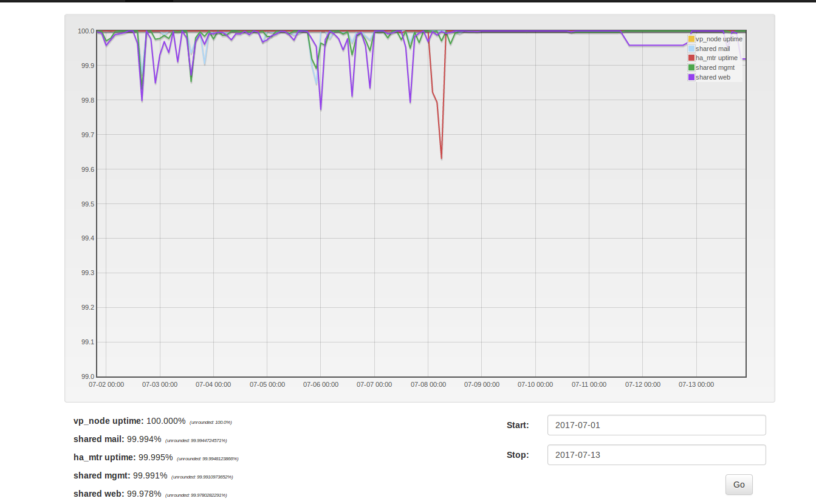Click the Go button
Image resolution: width=816 pixels, height=504 pixels.
point(738,485)
